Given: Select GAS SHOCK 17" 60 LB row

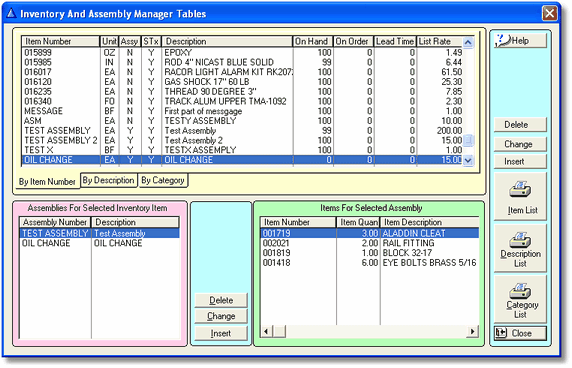Looking at the screenshot, I should coord(242,82).
